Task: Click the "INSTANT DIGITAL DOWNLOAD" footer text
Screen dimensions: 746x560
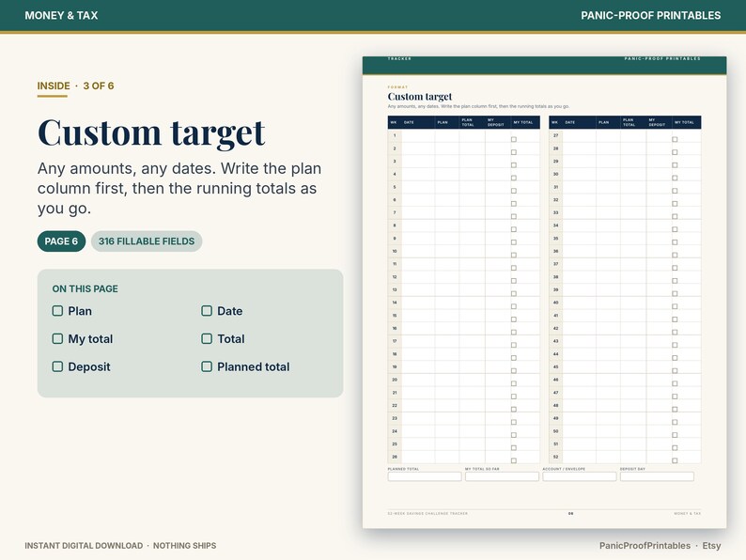Action: coord(84,546)
